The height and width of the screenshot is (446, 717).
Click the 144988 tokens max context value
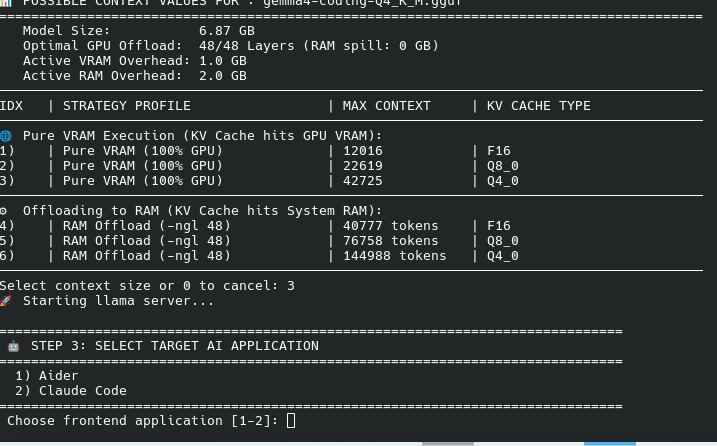coord(395,256)
